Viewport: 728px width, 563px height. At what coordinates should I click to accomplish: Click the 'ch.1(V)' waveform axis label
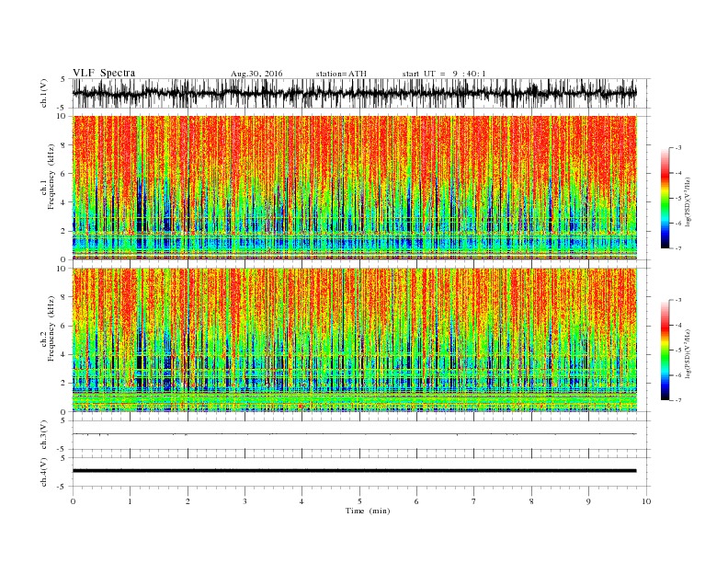[x=44, y=93]
